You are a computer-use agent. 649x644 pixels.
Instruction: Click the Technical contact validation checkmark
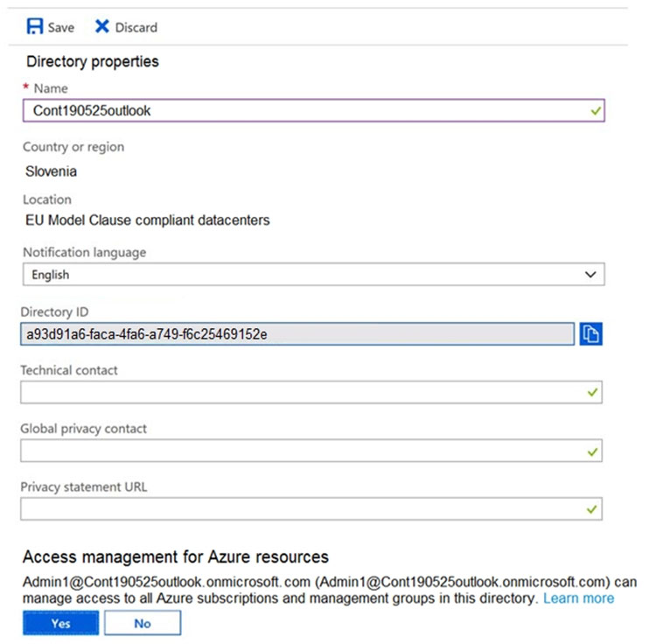tap(594, 393)
